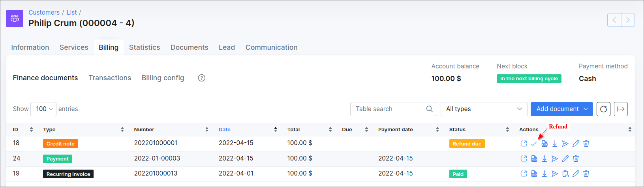The image size is (644, 187).
Task: Focus the Table search field
Action: click(389, 109)
